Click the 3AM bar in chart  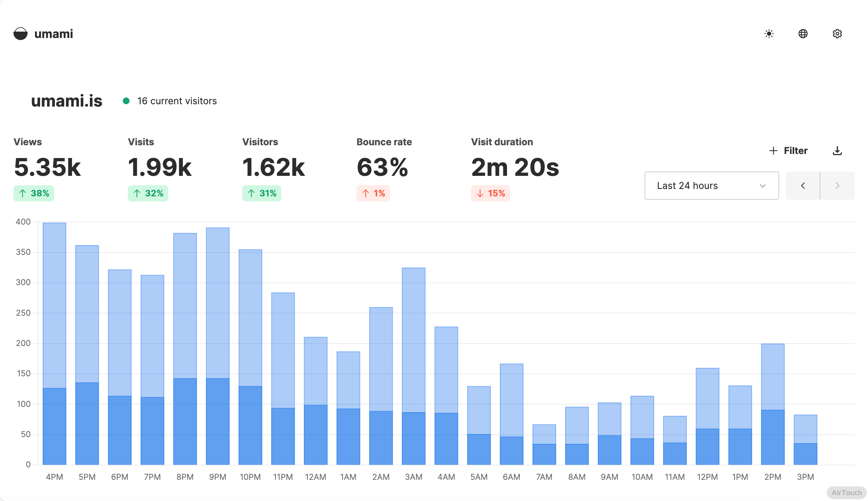413,367
